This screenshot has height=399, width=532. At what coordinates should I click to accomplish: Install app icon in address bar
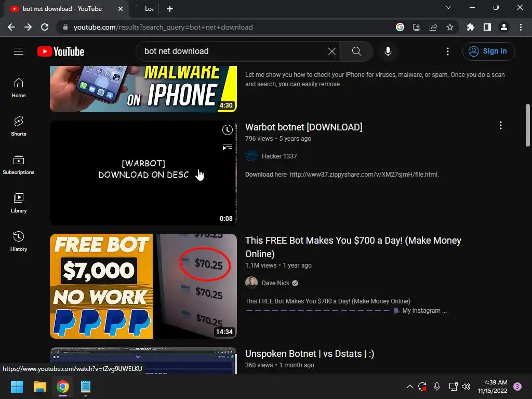click(417, 27)
